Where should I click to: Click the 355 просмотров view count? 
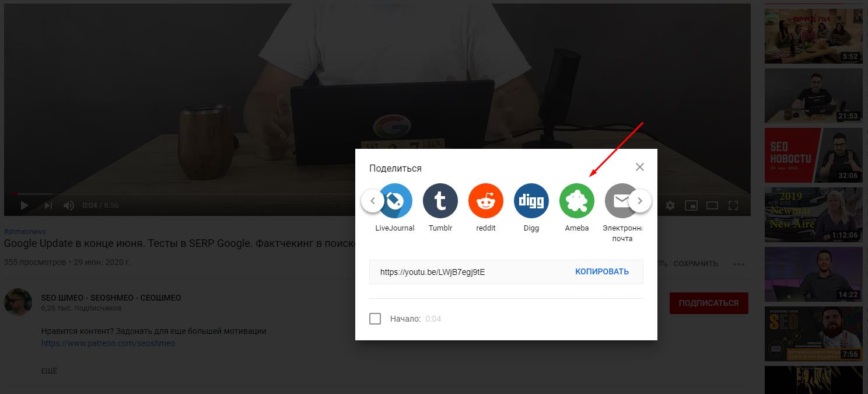pos(35,262)
